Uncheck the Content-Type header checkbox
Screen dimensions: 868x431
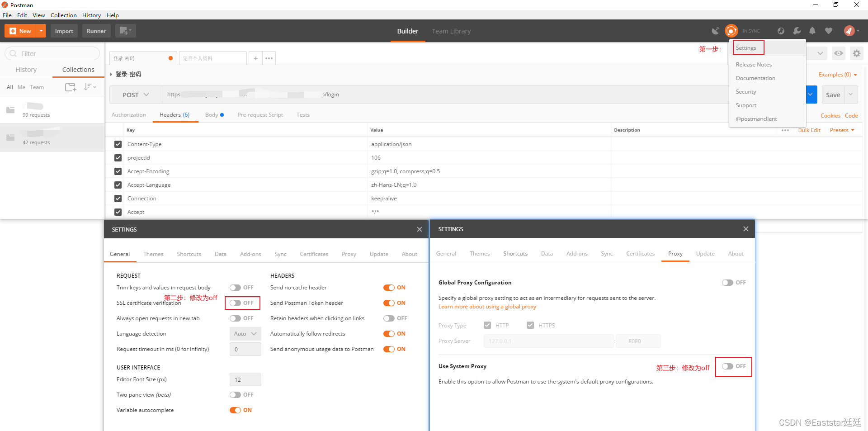(118, 144)
